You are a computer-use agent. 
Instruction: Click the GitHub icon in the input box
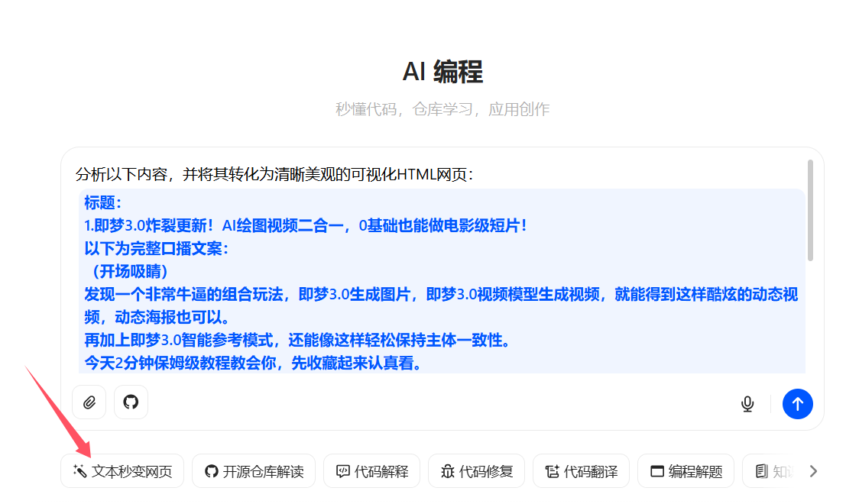click(131, 402)
